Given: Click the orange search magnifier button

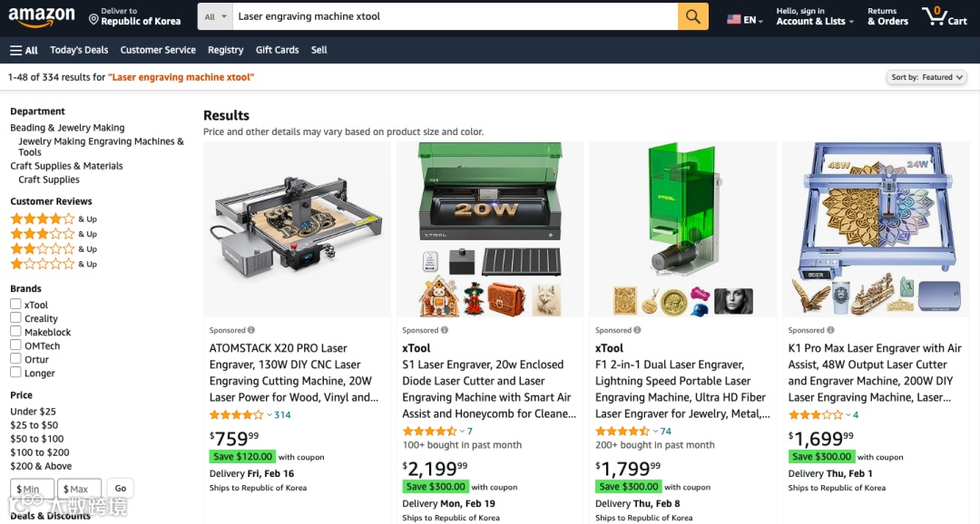Looking at the screenshot, I should click(x=692, y=16).
